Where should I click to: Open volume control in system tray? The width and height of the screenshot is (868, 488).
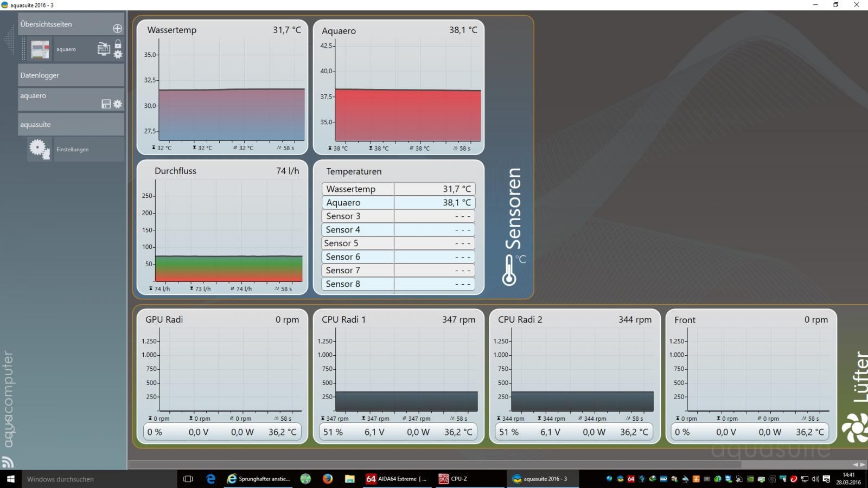pyautogui.click(x=815, y=479)
